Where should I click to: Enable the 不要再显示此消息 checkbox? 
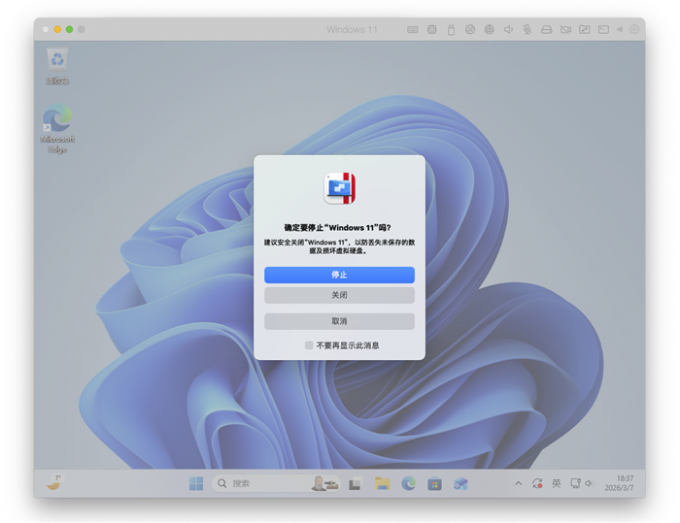[309, 345]
